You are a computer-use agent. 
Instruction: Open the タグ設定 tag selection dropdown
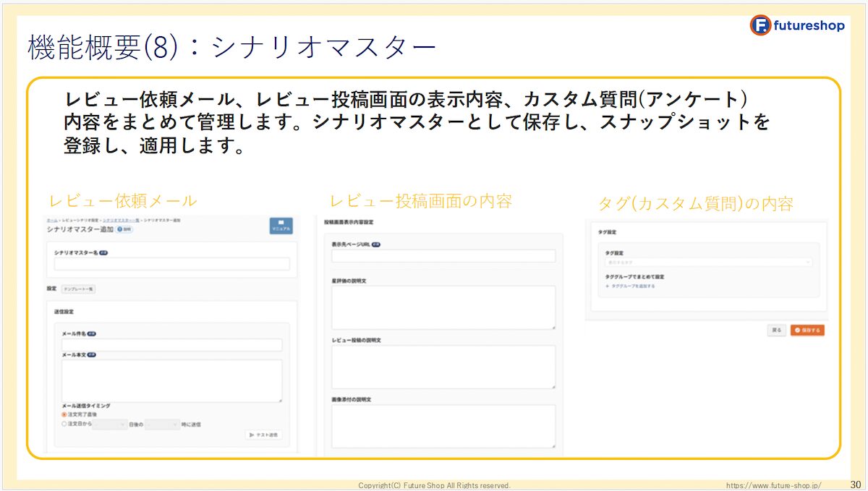pos(707,261)
